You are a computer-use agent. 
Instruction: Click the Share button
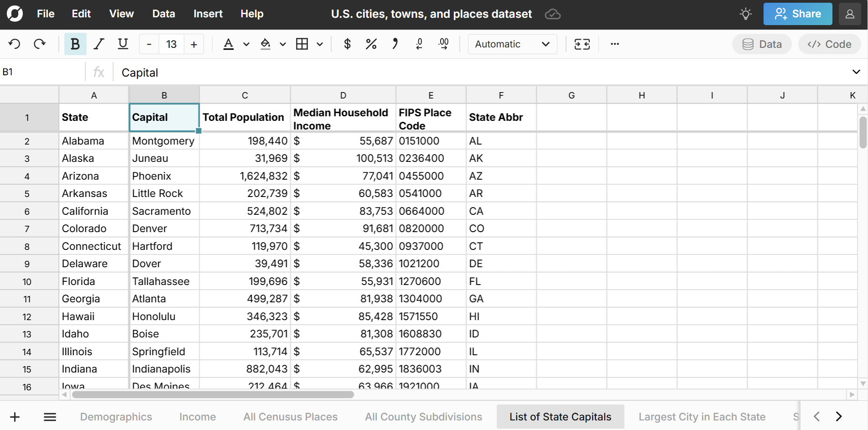(x=797, y=14)
